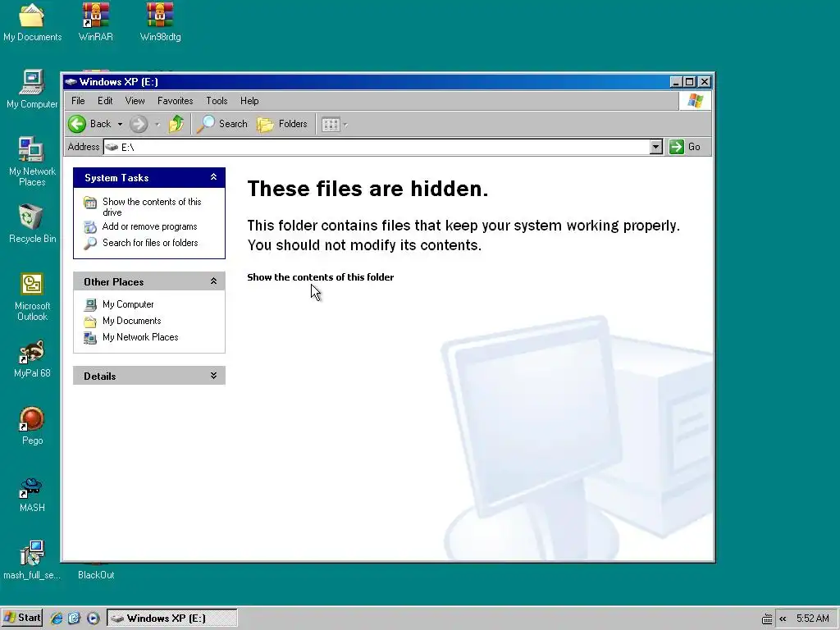Click the Forward arrow button
Screen dimensions: 840x630
[x=138, y=125]
